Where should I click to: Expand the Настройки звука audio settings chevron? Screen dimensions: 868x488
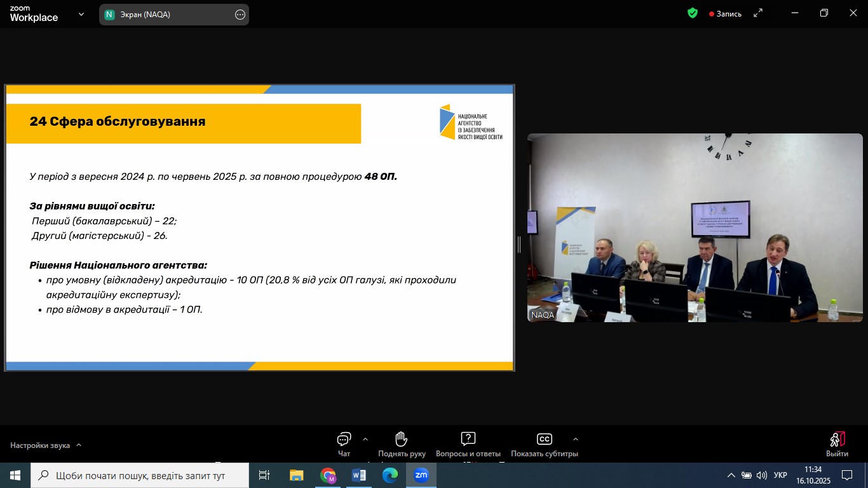click(x=79, y=445)
